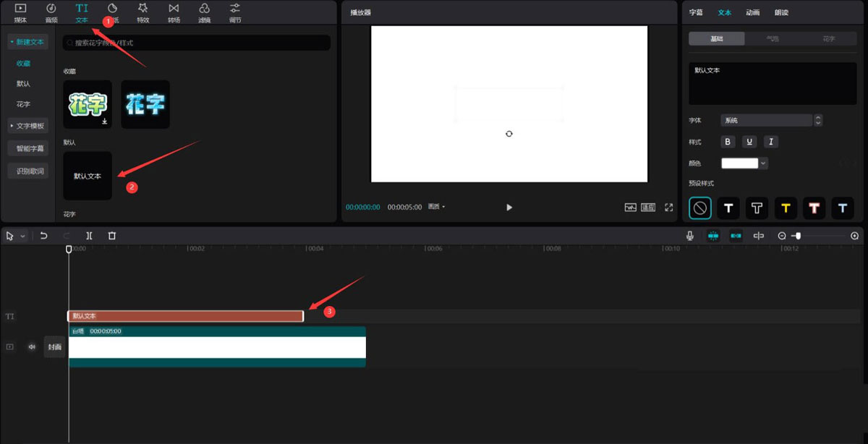868x444 pixels.
Task: Select 默认 in the left sidebar
Action: (x=24, y=84)
